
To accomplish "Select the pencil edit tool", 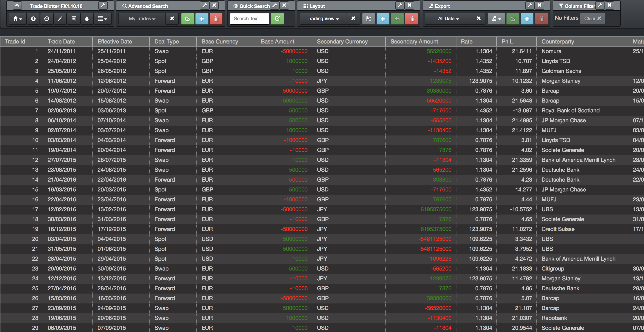I will [x=60, y=18].
